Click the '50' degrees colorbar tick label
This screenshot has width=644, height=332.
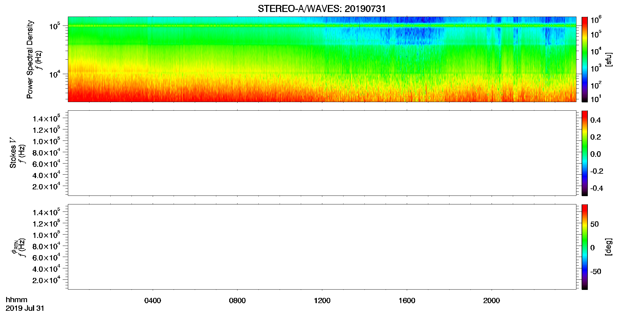(595, 224)
